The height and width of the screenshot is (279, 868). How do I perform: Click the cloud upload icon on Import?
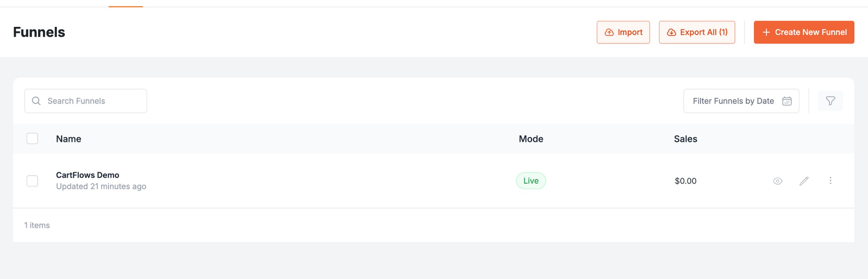(609, 32)
